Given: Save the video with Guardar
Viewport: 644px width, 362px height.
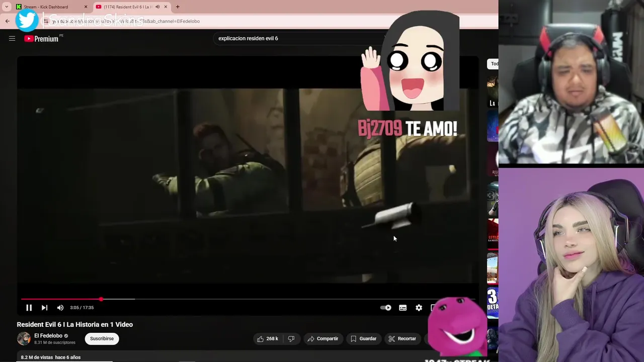Looking at the screenshot, I should tap(364, 339).
